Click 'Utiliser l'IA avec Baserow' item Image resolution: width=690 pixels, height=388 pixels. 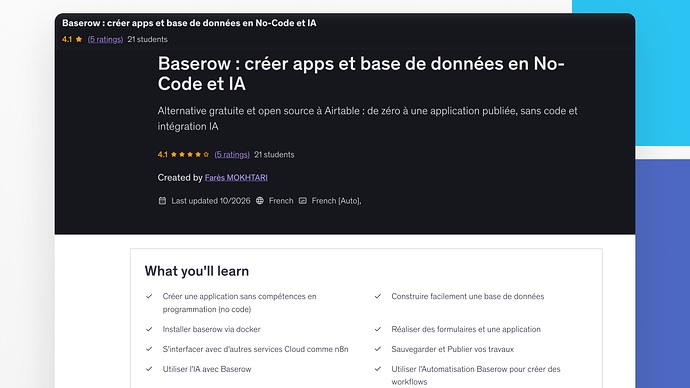pyautogui.click(x=207, y=369)
